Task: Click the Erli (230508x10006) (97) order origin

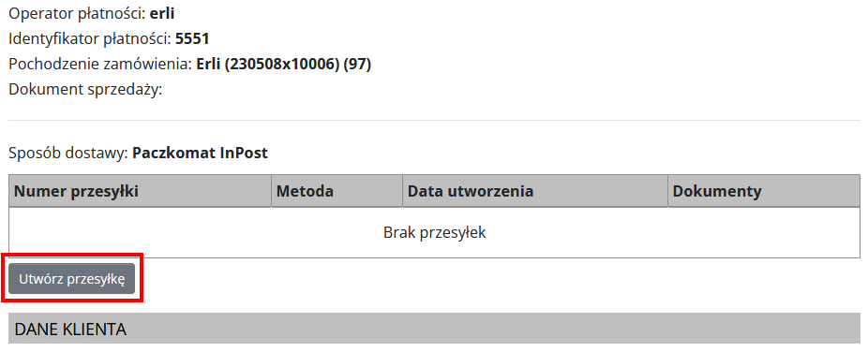Action: (283, 65)
